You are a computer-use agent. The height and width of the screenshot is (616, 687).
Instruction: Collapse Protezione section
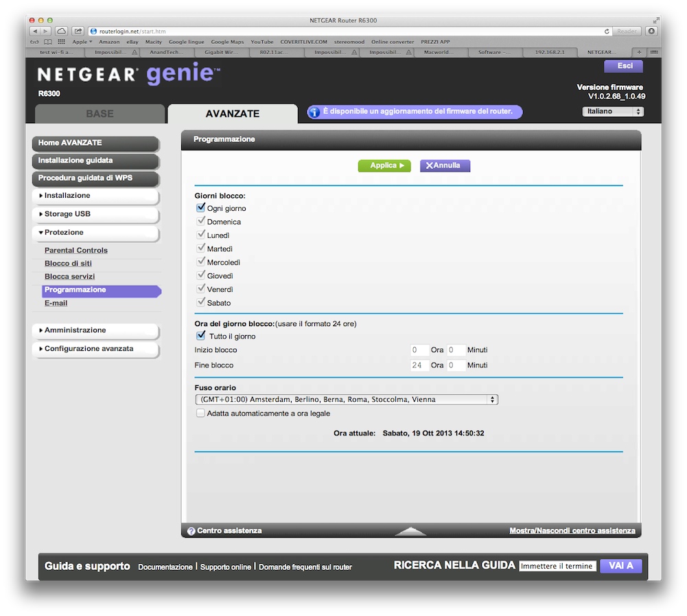coord(95,232)
